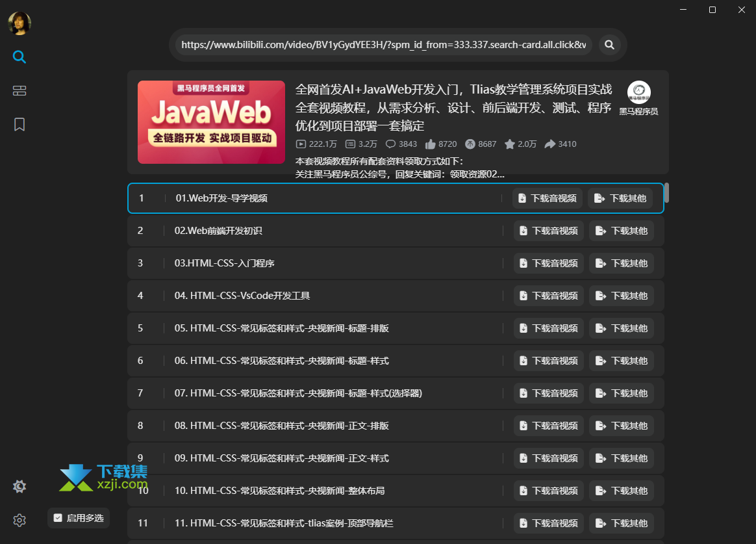Select episode title 01.Web开发-导学视频

[x=221, y=198]
